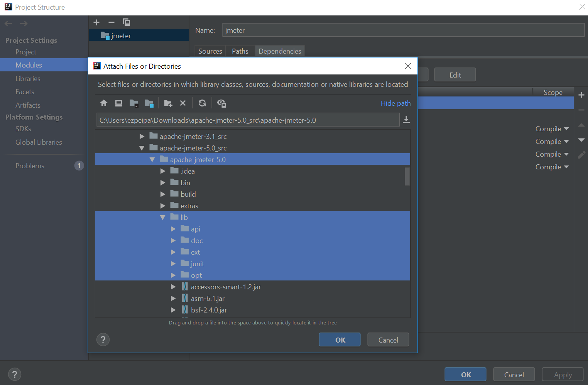Move dependency down arrow icon
The image size is (588, 385).
(581, 140)
